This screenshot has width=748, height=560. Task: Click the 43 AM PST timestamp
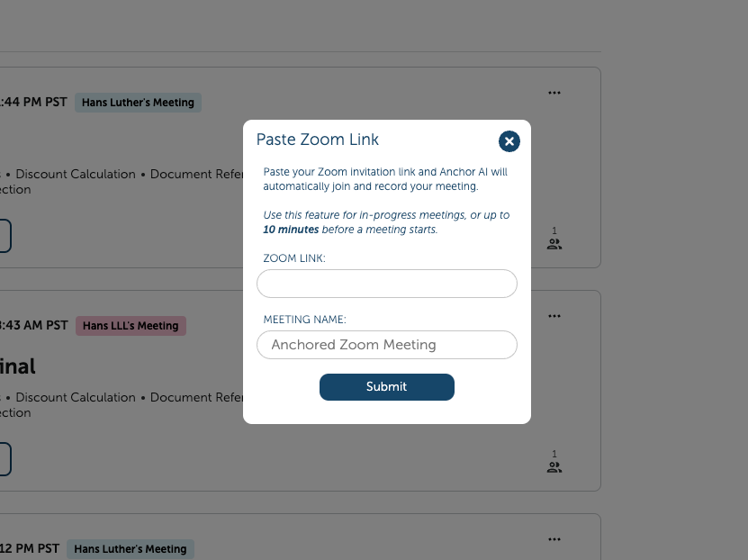pos(34,325)
